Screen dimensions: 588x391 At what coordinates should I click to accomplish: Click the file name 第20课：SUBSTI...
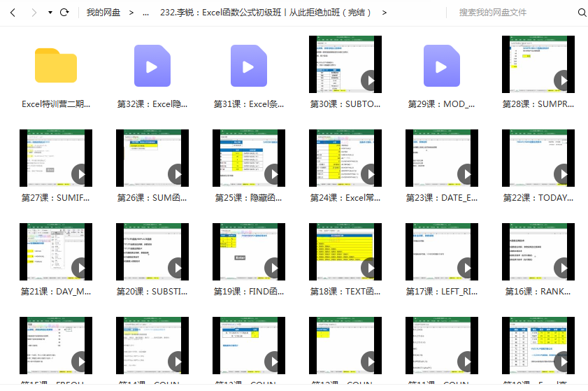152,292
